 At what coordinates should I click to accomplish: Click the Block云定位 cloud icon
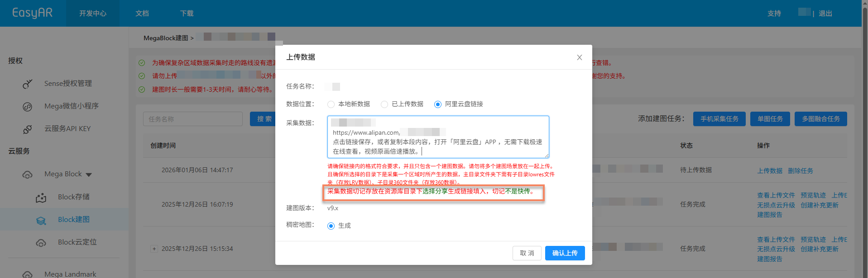pos(41,243)
